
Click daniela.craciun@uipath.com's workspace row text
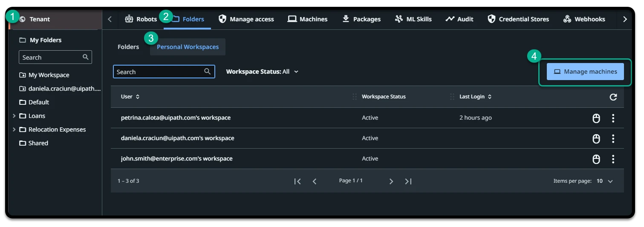point(177,138)
